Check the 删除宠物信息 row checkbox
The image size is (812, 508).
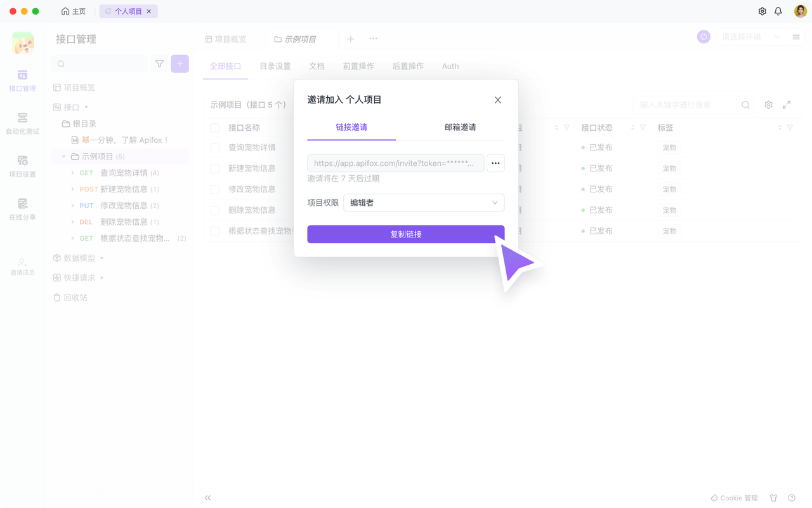coord(215,210)
